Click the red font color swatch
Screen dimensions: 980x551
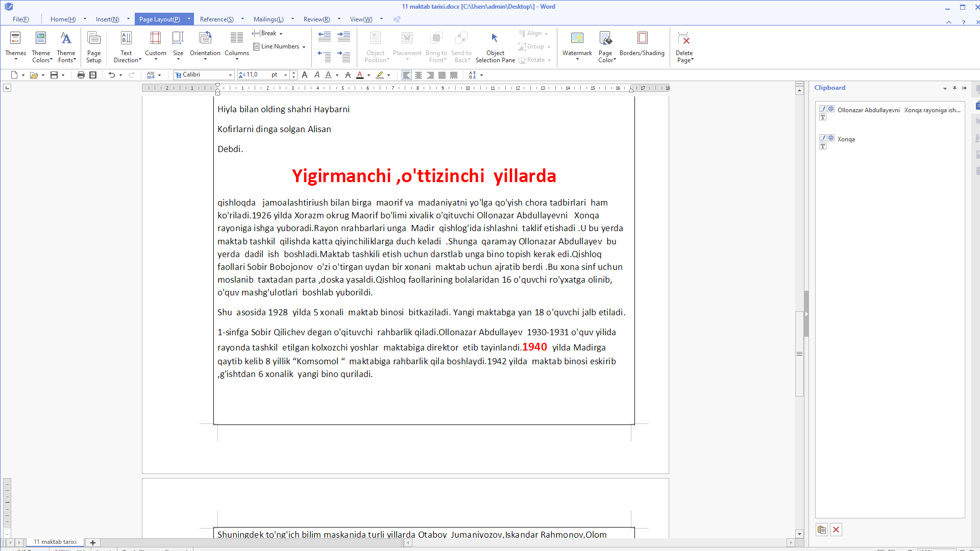click(360, 75)
